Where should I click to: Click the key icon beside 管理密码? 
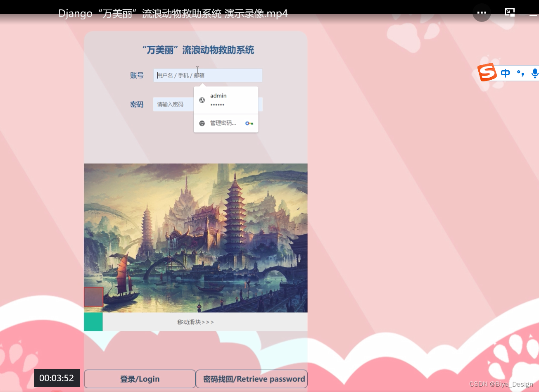click(249, 123)
